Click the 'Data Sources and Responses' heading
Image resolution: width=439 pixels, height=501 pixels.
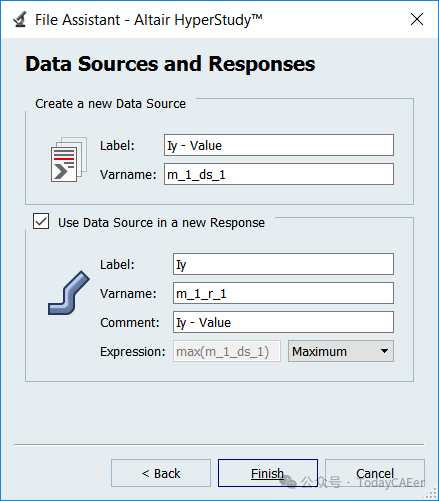click(170, 64)
